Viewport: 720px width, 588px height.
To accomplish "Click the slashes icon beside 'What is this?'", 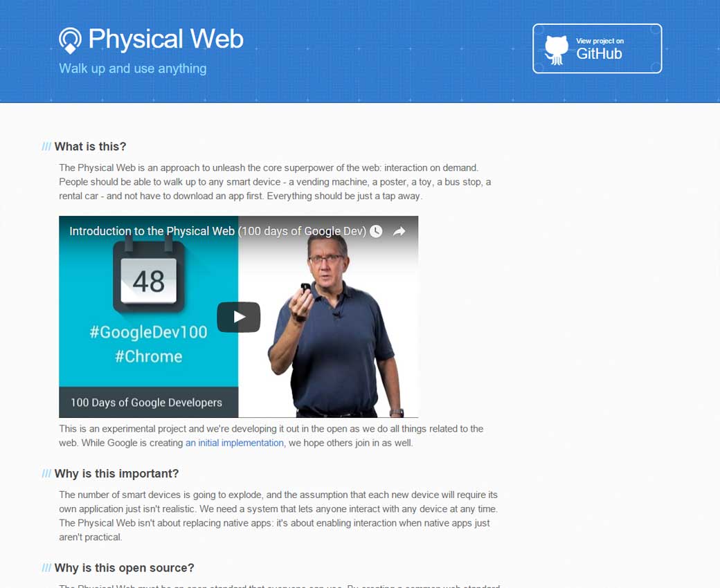I will coord(46,147).
